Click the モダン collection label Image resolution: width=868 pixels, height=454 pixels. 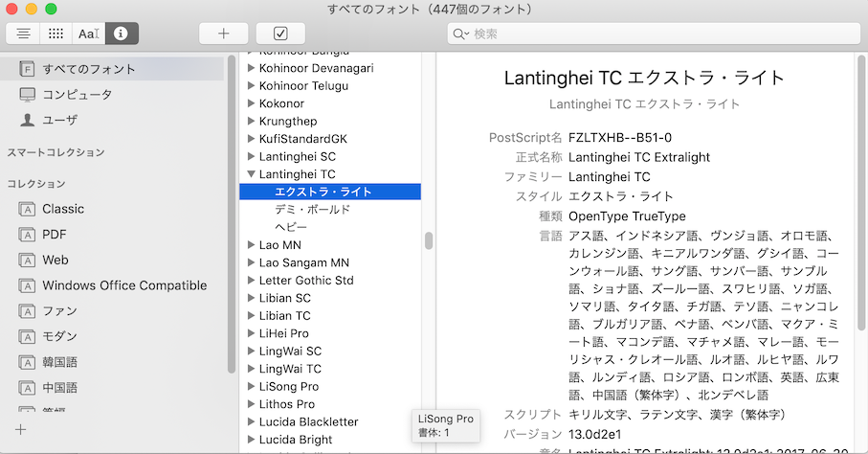(59, 336)
